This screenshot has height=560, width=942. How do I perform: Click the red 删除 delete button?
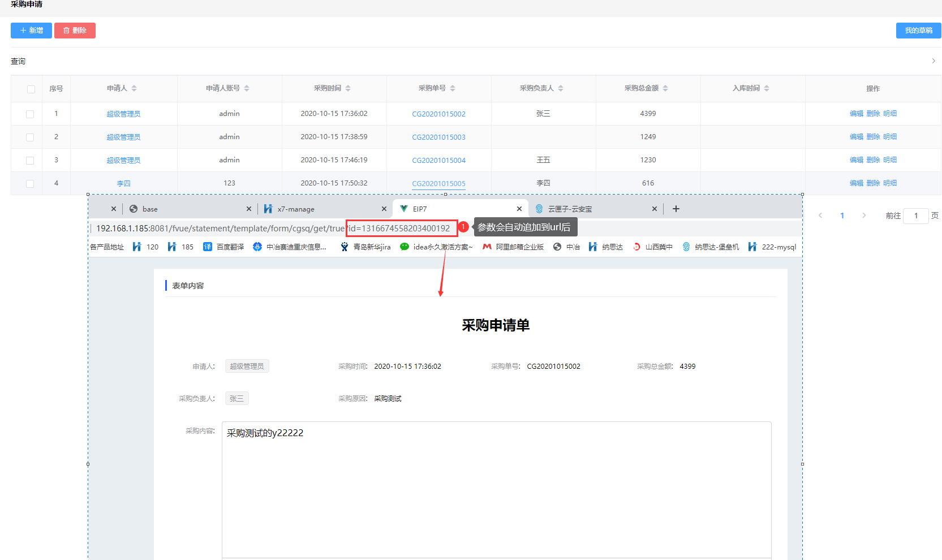tap(75, 31)
